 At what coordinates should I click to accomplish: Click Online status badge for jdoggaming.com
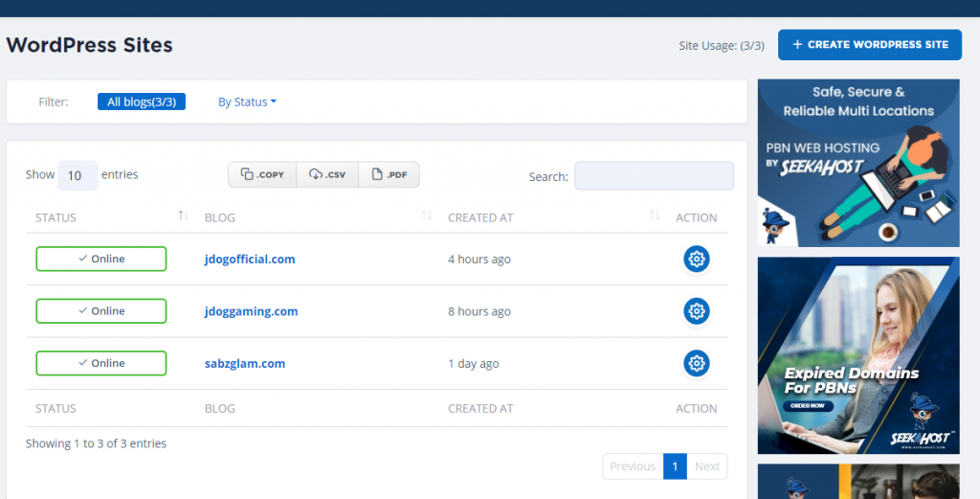coord(101,310)
